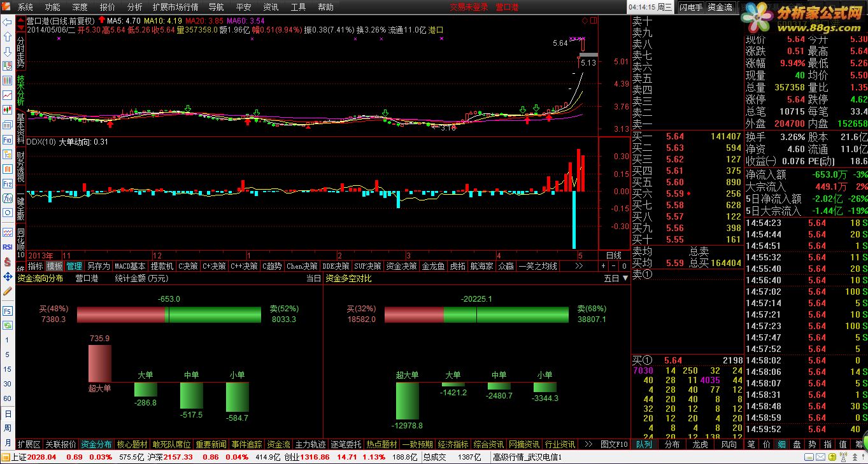Select the pencil drawing tool icon

[x=7, y=291]
